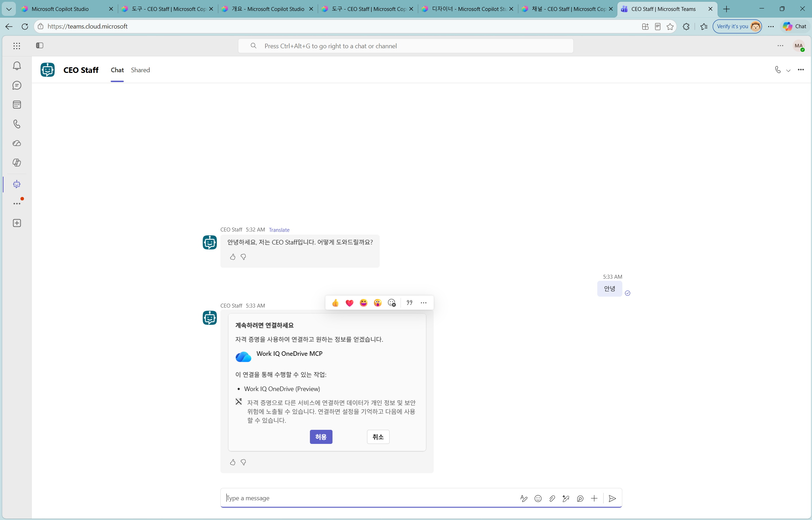Open more message actions ellipsis
The image size is (812, 520).
[423, 303]
